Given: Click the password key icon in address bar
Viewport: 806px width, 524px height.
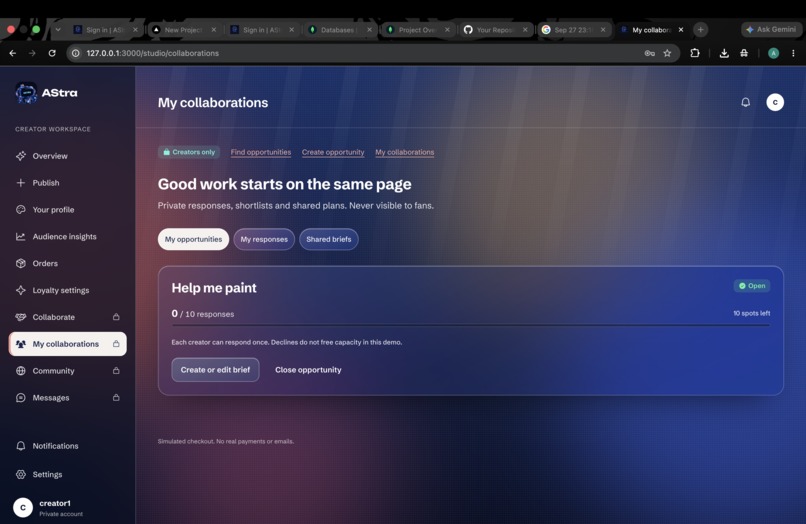Looking at the screenshot, I should coord(650,53).
